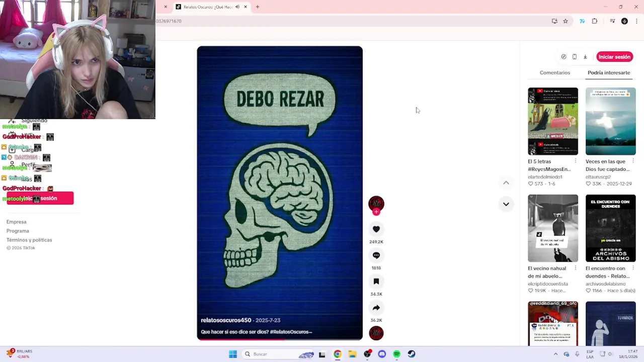Open the Programa footer link
The width and height of the screenshot is (644, 362).
click(x=18, y=231)
